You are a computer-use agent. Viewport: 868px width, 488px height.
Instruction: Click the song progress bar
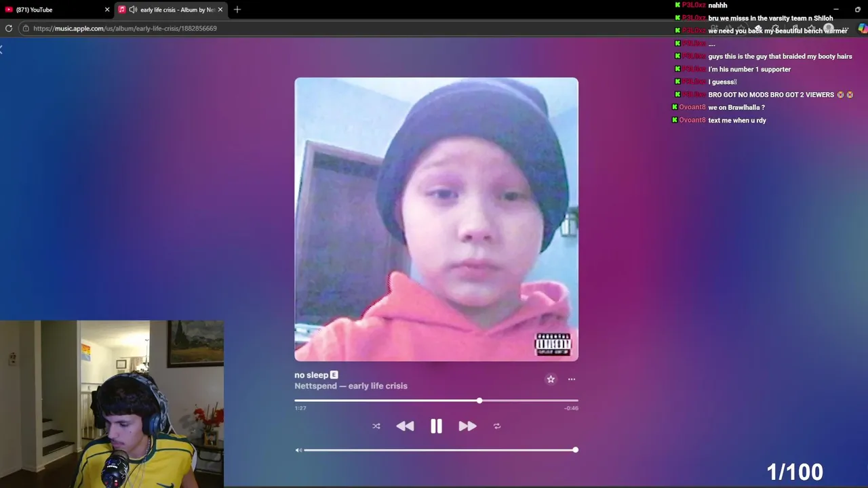[436, 401]
